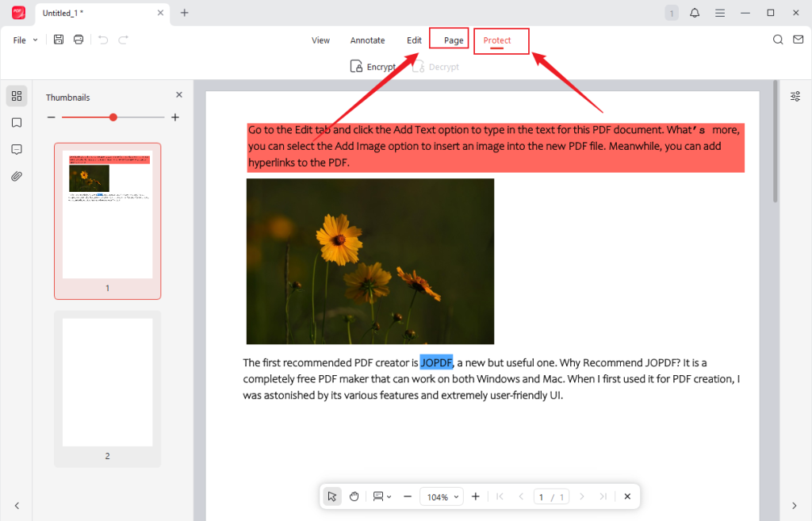812x521 pixels.
Task: Open the zoom level dropdown showing 104%
Action: point(442,496)
